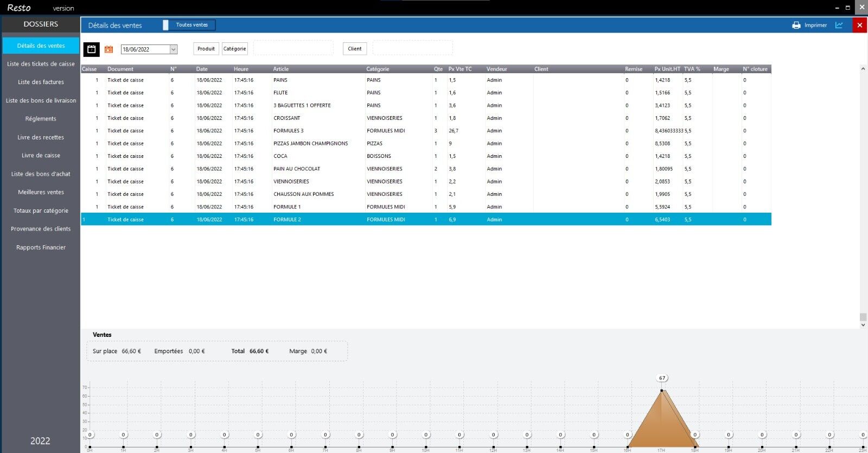Open the line chart icon in header
Image resolution: width=868 pixels, height=453 pixels.
[839, 25]
